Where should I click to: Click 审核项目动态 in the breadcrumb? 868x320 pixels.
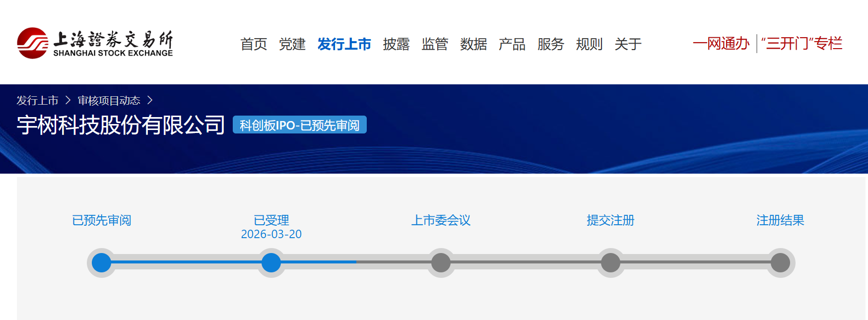(109, 101)
